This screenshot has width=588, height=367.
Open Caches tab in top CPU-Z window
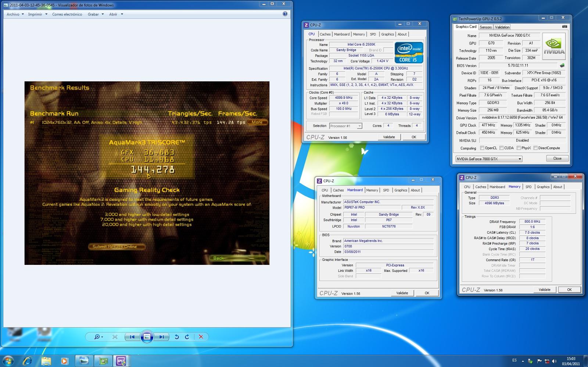(x=325, y=34)
